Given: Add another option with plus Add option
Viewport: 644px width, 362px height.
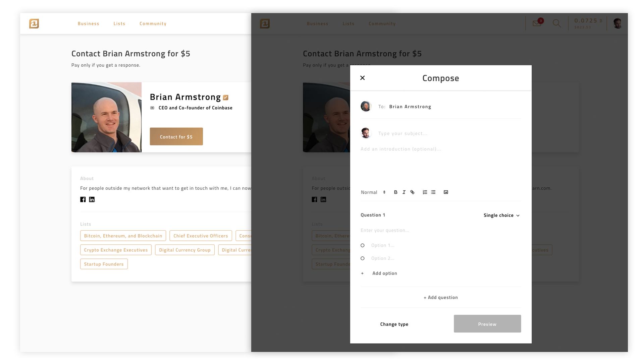Looking at the screenshot, I should coord(379,273).
